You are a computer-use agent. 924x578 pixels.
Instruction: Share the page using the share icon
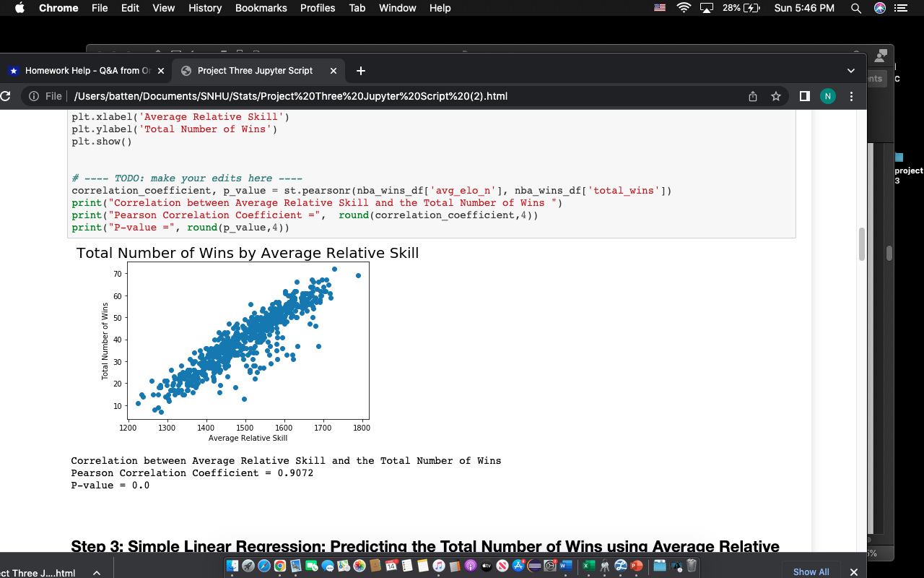pyautogui.click(x=752, y=95)
